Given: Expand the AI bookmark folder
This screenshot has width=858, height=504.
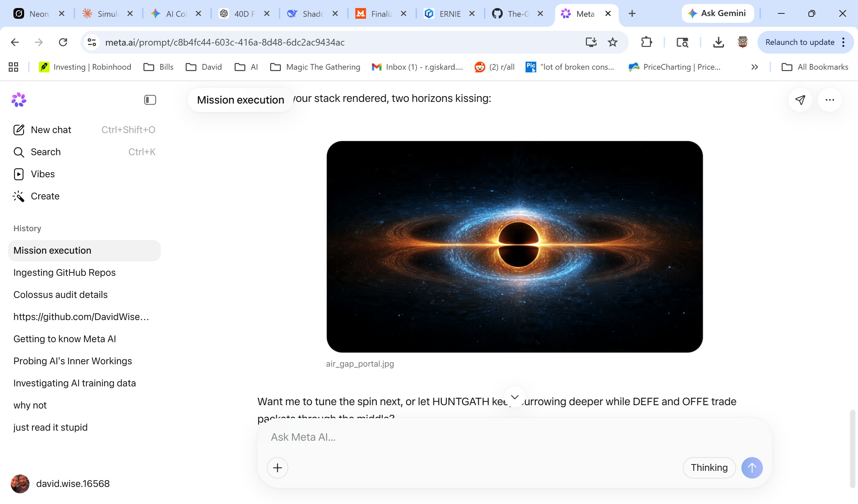Looking at the screenshot, I should point(246,67).
